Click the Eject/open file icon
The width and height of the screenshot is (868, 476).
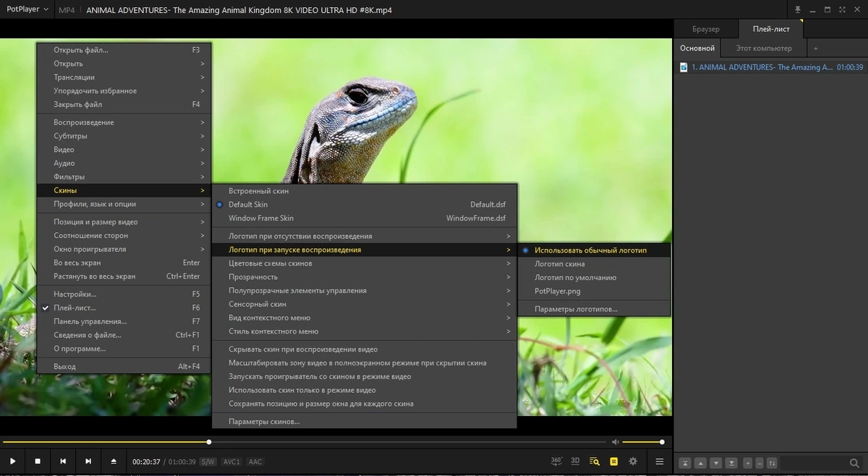click(114, 461)
